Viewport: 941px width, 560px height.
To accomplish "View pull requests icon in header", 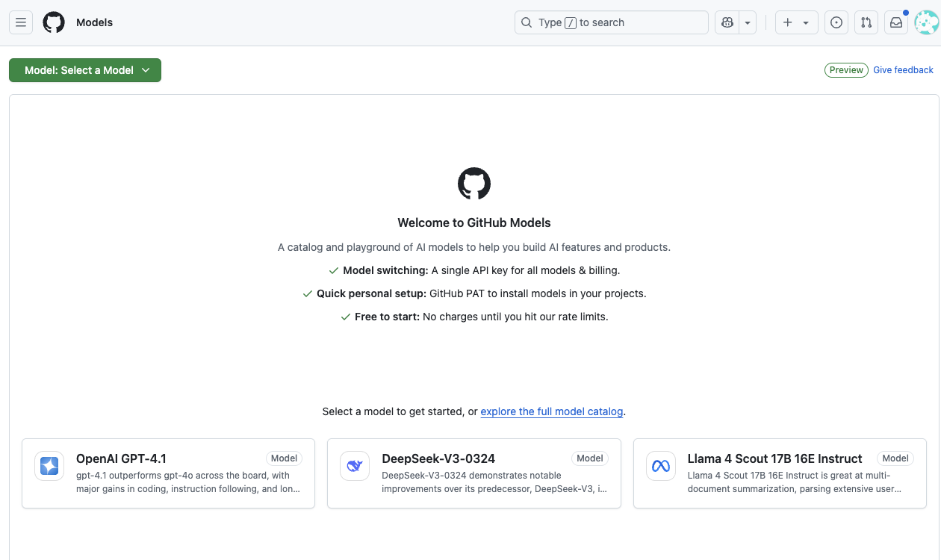I will 866,22.
